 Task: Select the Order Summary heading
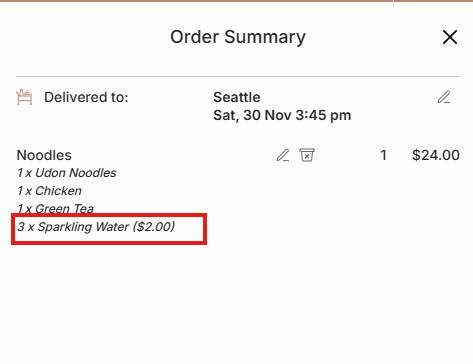(x=238, y=37)
